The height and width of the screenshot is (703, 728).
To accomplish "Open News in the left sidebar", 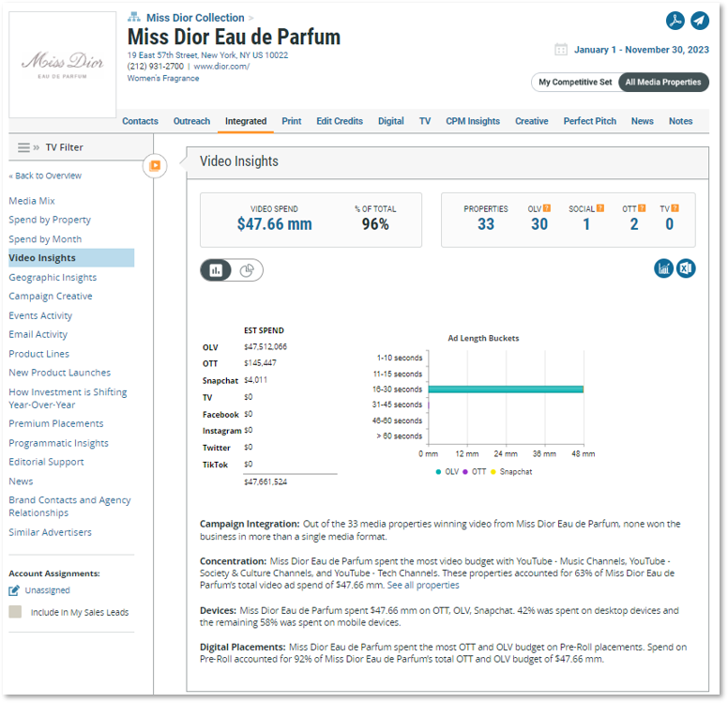I will (x=21, y=481).
